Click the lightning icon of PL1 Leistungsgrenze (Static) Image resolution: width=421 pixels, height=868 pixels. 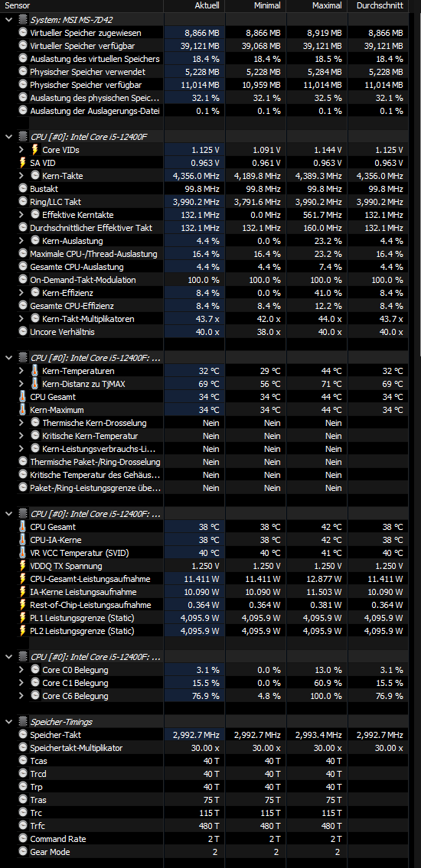pyautogui.click(x=23, y=617)
